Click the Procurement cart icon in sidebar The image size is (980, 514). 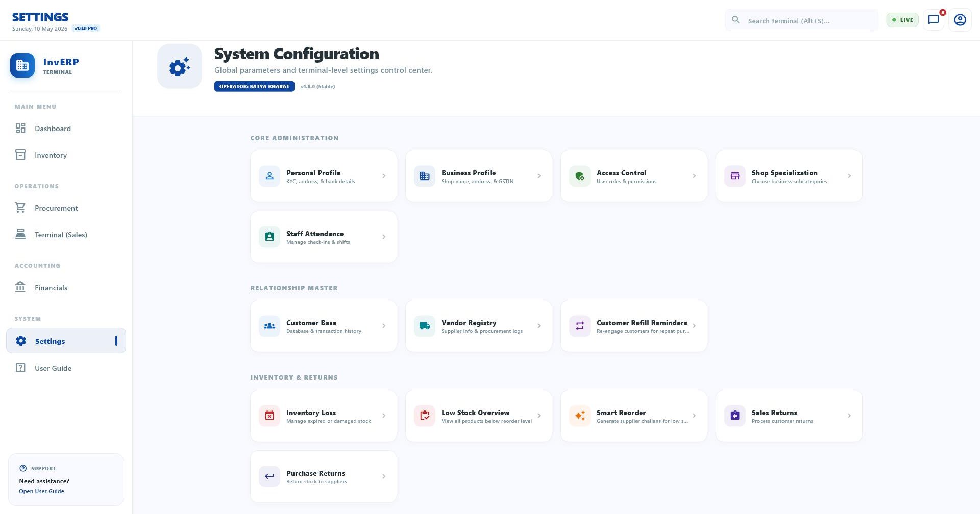tap(20, 208)
